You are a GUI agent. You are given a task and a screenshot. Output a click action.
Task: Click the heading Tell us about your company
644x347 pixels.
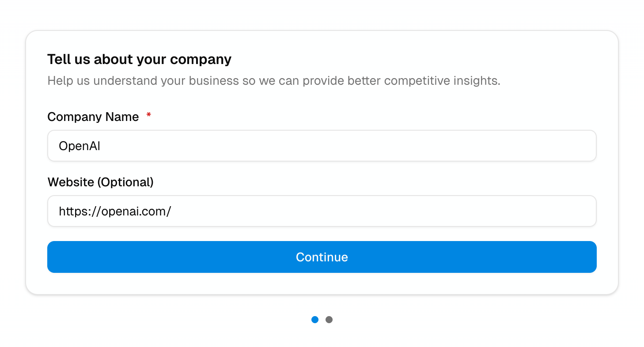coord(140,59)
